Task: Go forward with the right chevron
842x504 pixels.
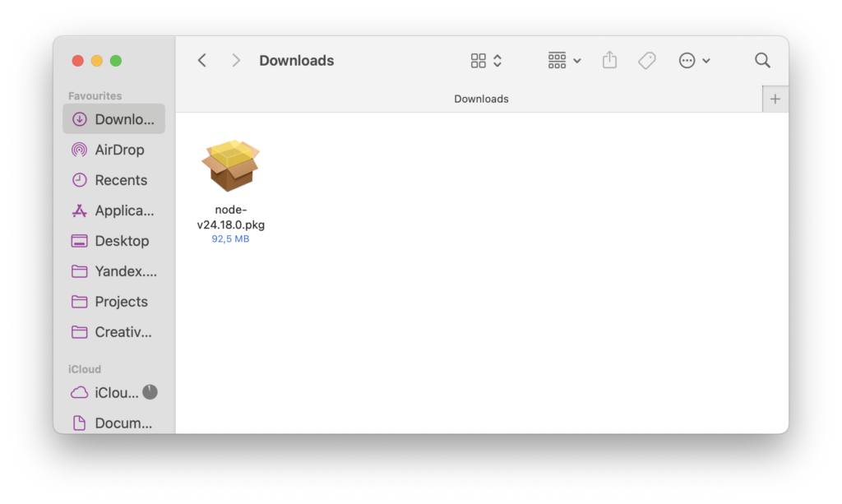Action: 236,61
